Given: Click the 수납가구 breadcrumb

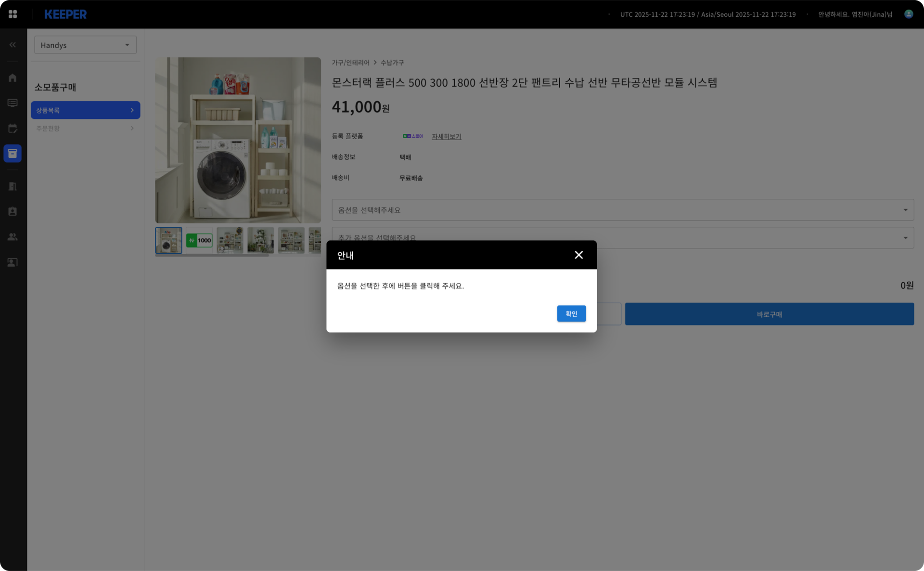Looking at the screenshot, I should [392, 63].
